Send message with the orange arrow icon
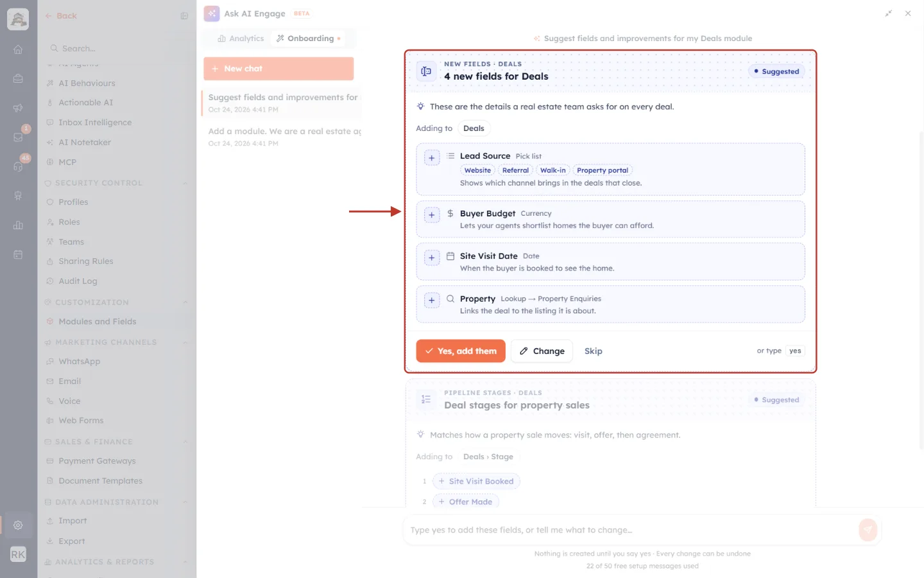The width and height of the screenshot is (924, 578). point(868,530)
